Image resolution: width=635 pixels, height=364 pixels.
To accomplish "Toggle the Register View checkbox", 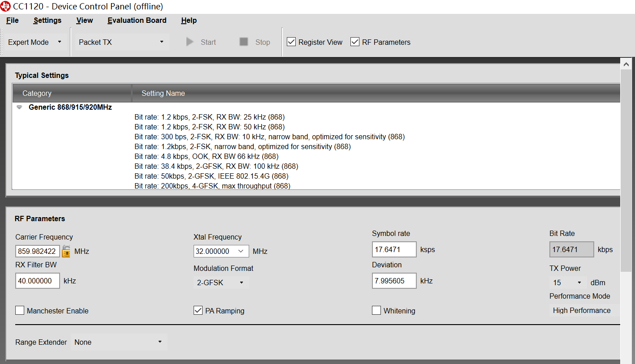I will pos(291,42).
